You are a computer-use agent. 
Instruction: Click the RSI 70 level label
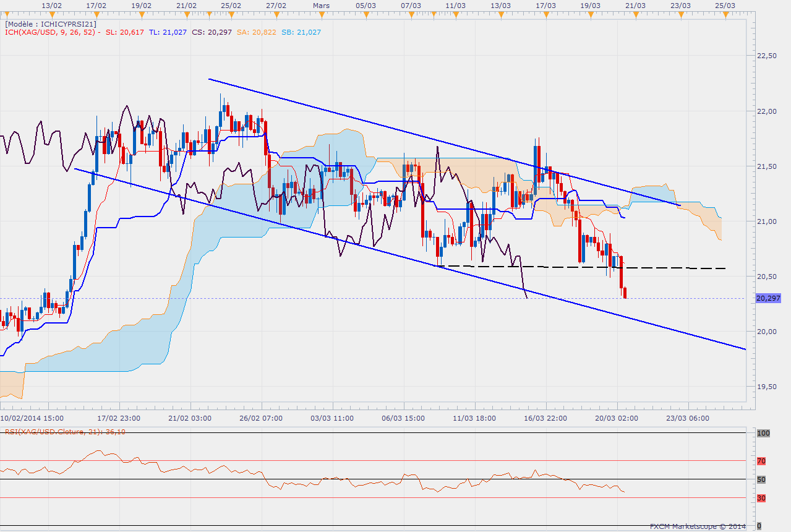point(761,461)
